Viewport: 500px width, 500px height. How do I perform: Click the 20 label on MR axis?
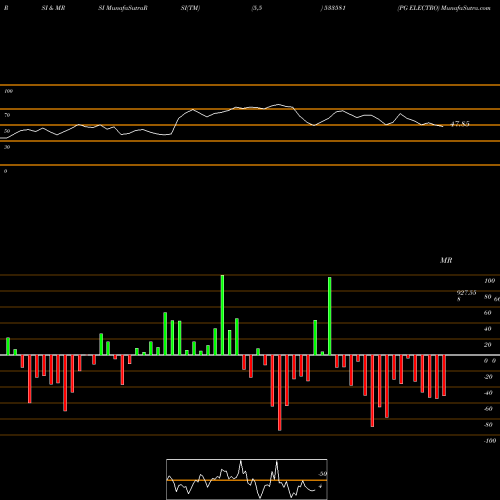pyautogui.click(x=488, y=345)
